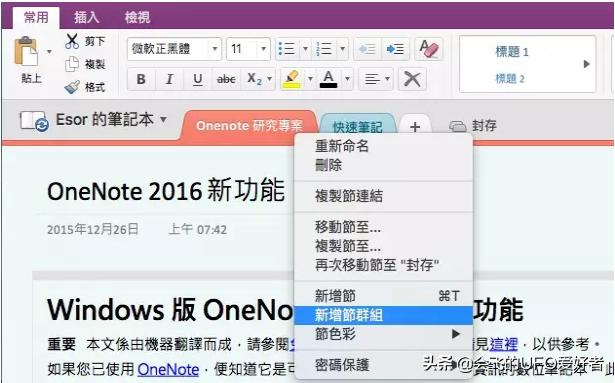Click the clear formatting eraser icon
The image size is (615, 383).
428,49
